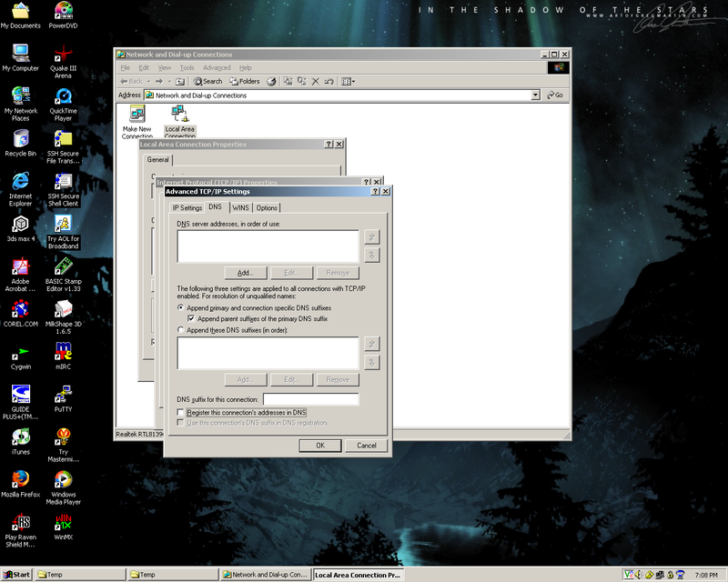Open the Advanced menu
Viewport: 728px width, 582px height.
[217, 68]
